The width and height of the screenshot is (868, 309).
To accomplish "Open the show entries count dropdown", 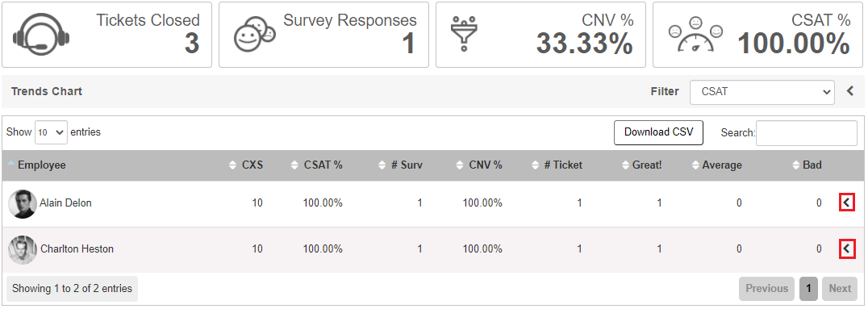I will pyautogui.click(x=51, y=132).
